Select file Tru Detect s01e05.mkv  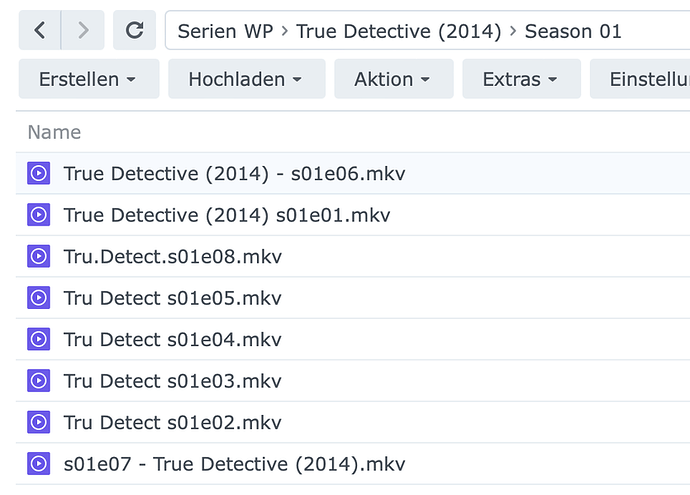pyautogui.click(x=172, y=298)
